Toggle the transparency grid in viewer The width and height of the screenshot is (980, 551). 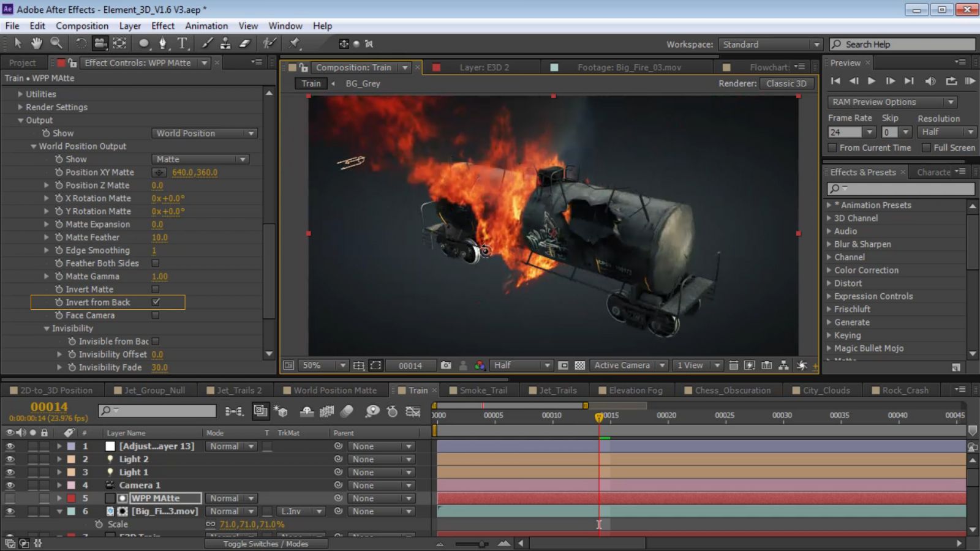(580, 365)
